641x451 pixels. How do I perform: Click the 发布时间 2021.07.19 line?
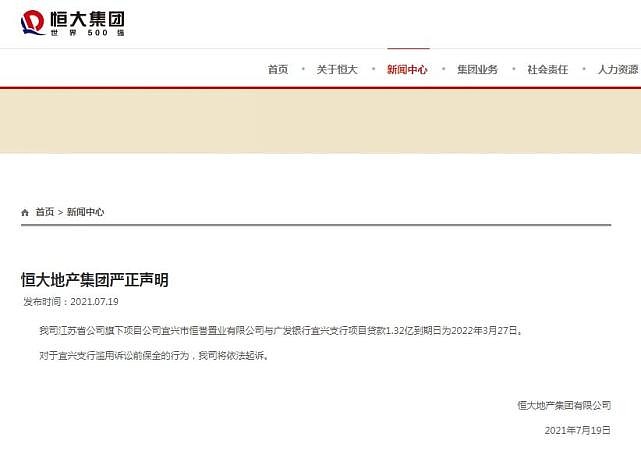[x=71, y=302]
